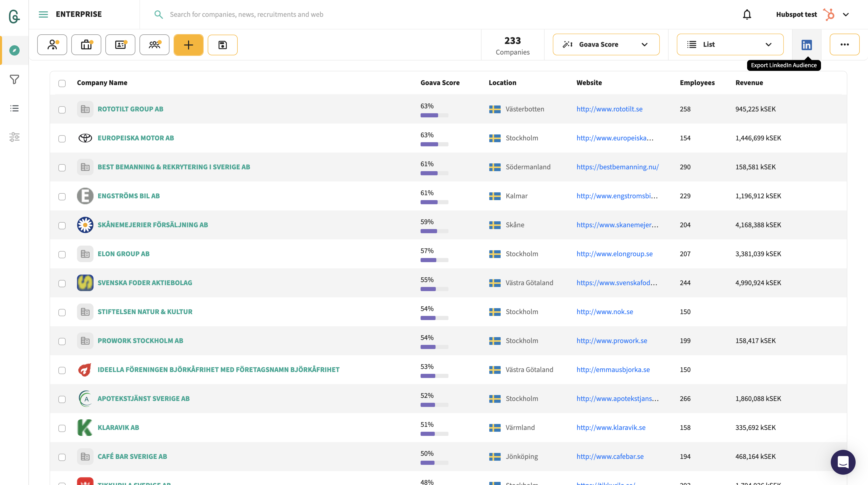Click the Svenska Foder logo
Image resolution: width=868 pixels, height=485 pixels.
click(85, 283)
